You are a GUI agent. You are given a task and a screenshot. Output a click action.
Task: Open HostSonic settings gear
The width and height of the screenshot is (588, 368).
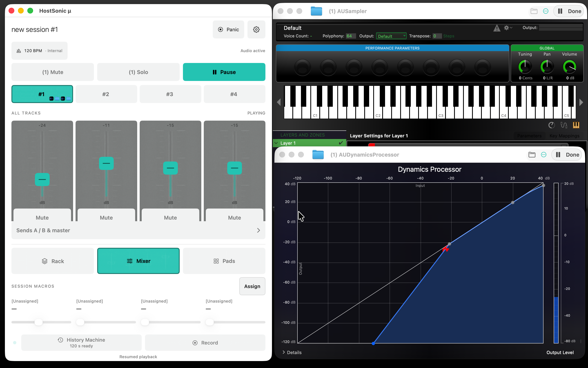coord(256,29)
